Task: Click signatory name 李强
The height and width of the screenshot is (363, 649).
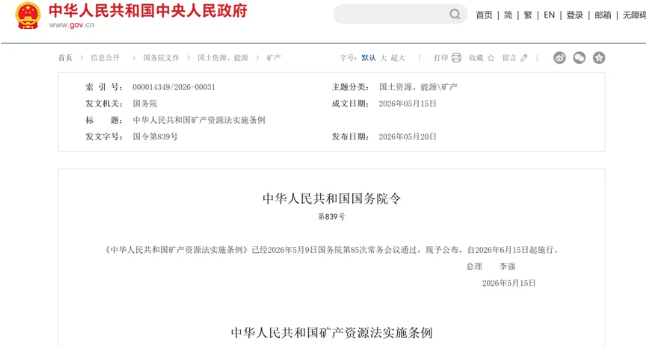Action: 507,267
